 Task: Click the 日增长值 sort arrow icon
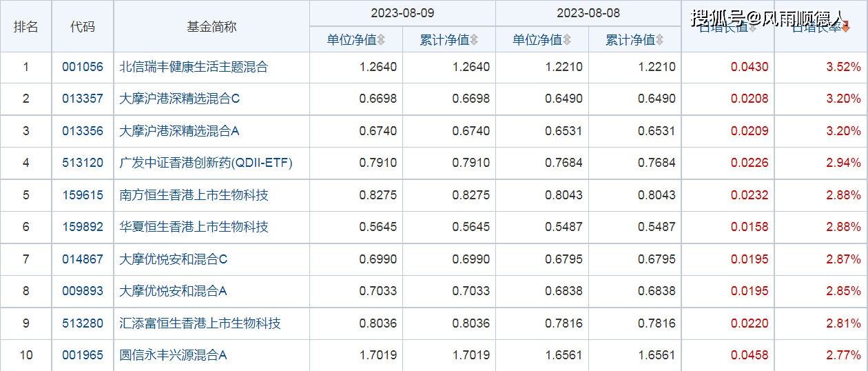pos(752,28)
